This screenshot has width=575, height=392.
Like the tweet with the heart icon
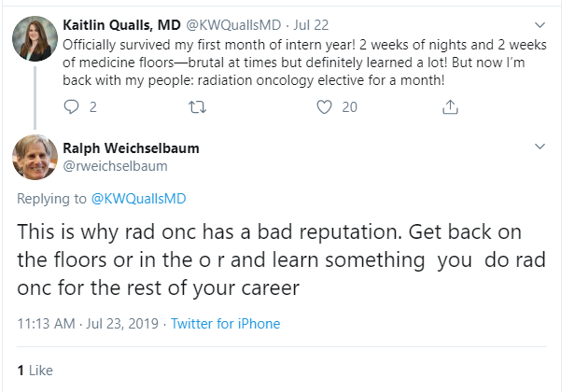coord(324,107)
